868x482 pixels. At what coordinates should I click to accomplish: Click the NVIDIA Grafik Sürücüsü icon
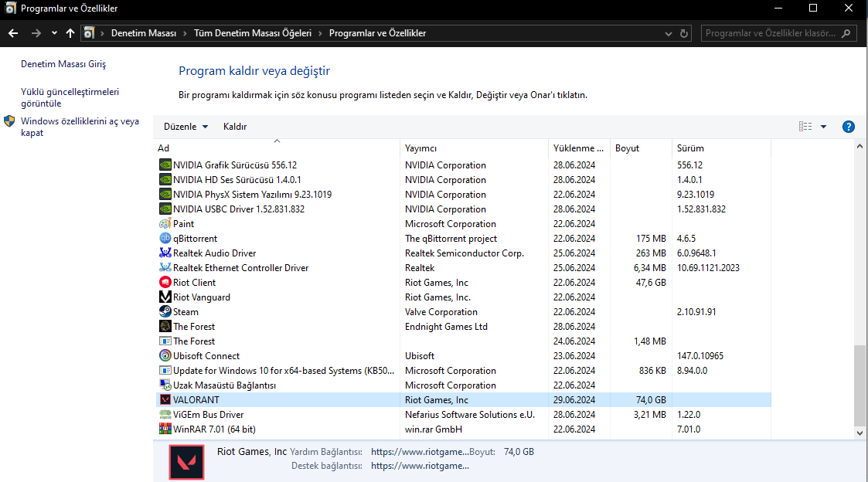click(165, 165)
